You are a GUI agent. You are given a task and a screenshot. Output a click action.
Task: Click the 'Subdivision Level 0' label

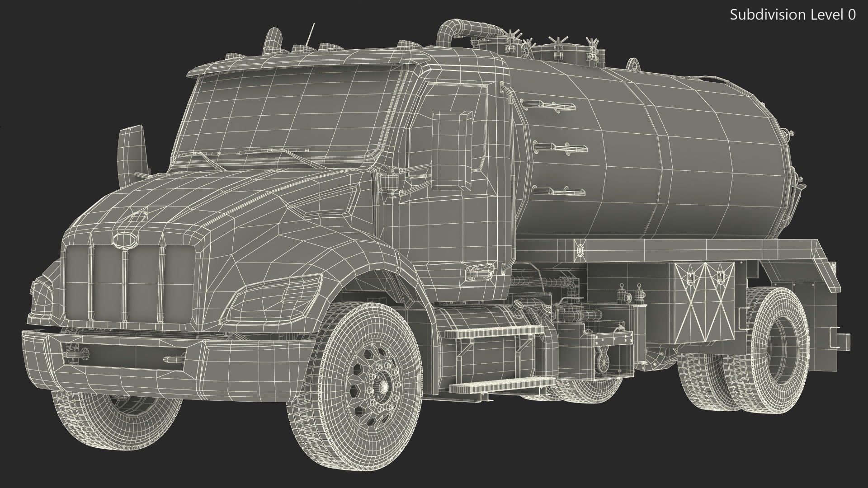793,15
